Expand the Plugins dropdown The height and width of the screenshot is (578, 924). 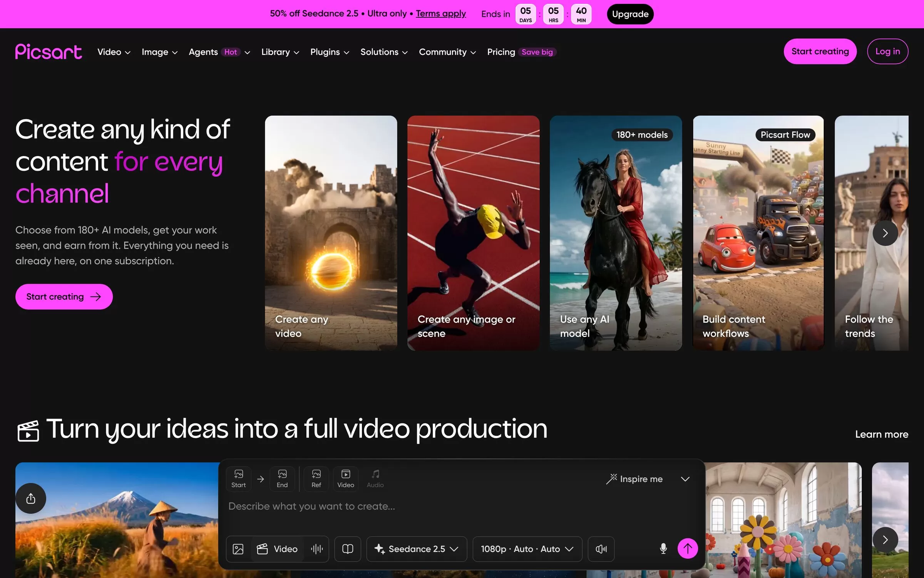point(330,52)
